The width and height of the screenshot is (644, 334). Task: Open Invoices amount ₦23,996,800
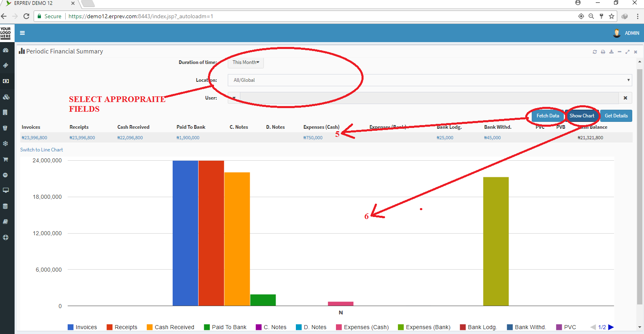(34, 138)
